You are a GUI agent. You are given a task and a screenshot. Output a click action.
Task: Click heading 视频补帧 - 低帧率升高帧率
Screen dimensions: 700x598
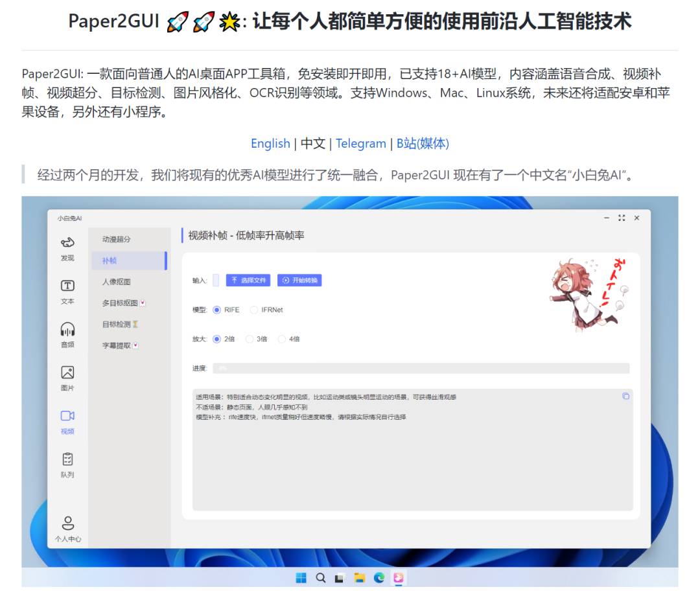(x=246, y=235)
